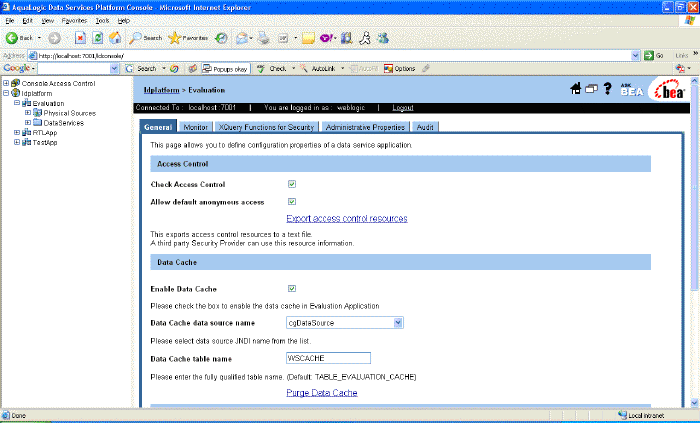Click scrollbar down arrow at right edge
This screenshot has width=700, height=423.
695,402
